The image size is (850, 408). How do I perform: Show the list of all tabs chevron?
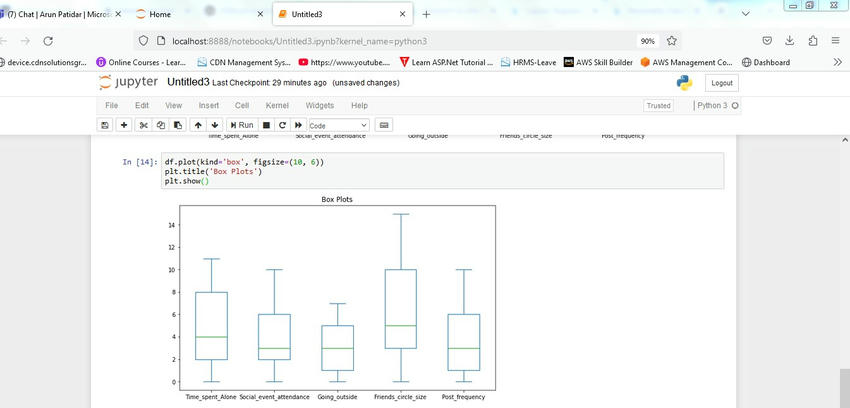745,14
